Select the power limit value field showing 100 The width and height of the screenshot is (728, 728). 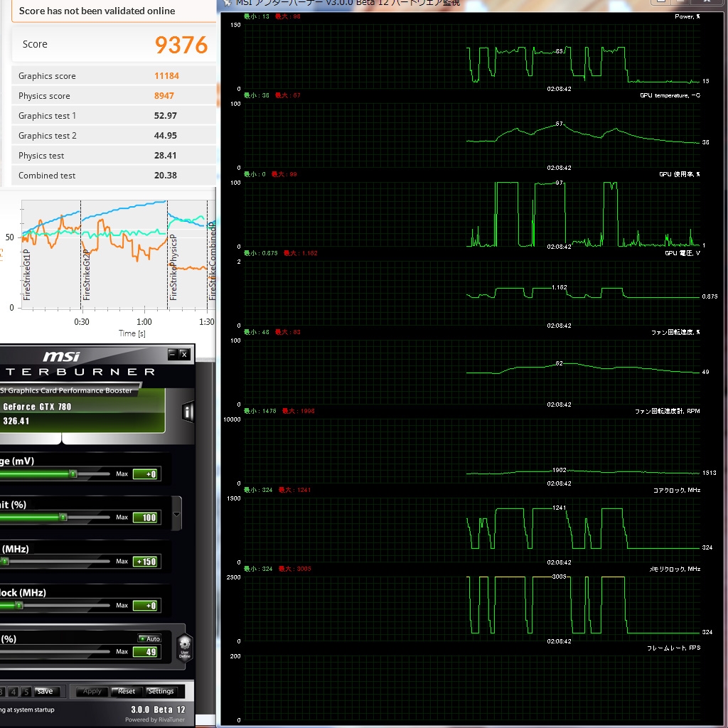tap(146, 518)
